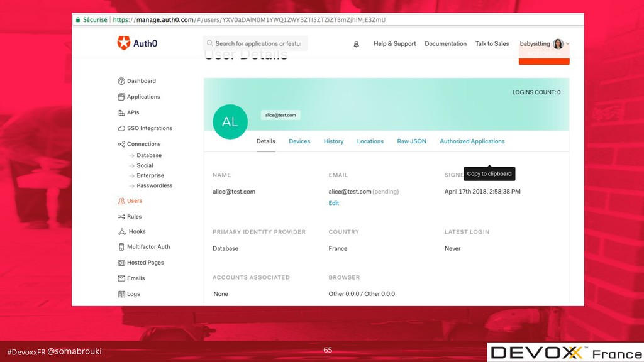The height and width of the screenshot is (362, 644).
Task: Click the alice@test.com header badge
Action: (280, 116)
